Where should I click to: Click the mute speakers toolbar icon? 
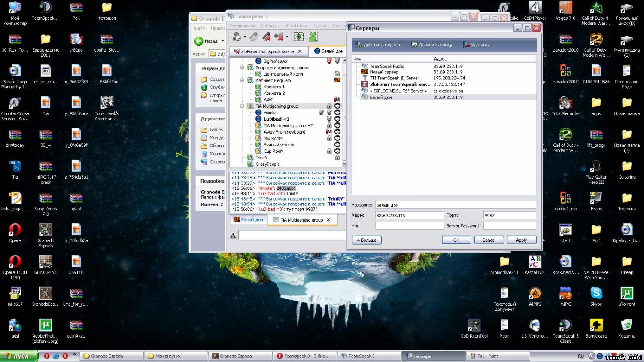(x=279, y=37)
